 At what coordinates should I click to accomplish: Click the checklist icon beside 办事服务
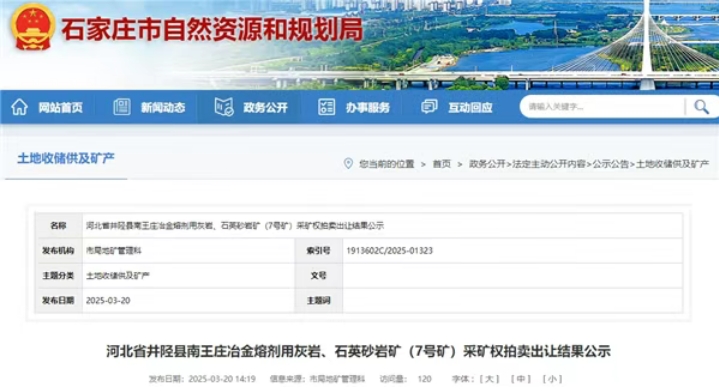[326, 107]
